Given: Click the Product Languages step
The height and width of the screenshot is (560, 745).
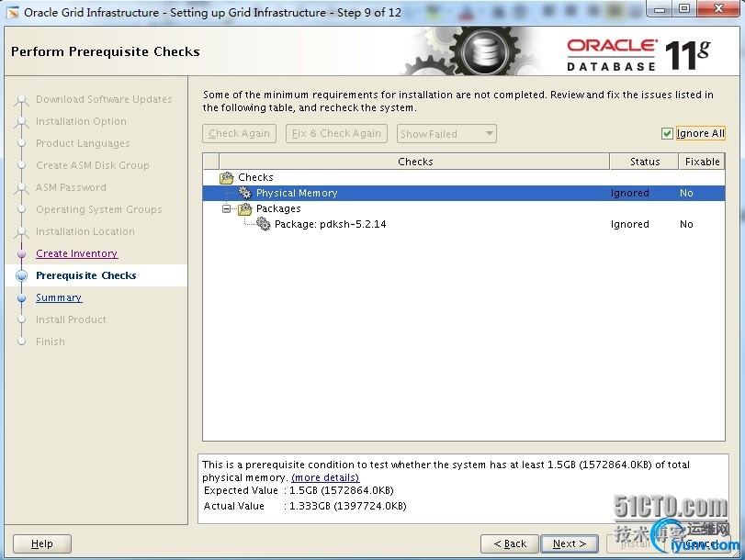Looking at the screenshot, I should [x=83, y=143].
